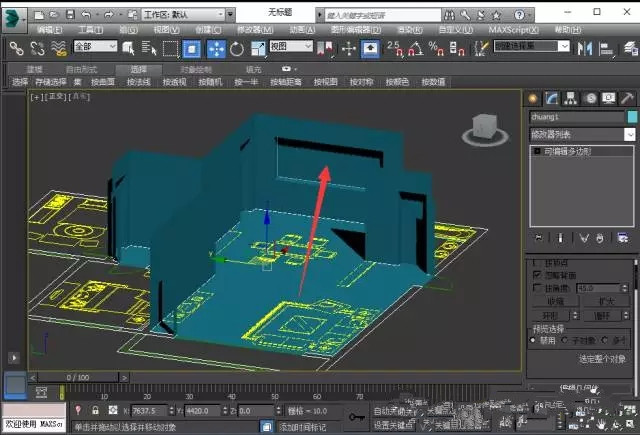640x435 pixels.
Task: Click the 按法线 ribbon panel button
Action: tap(139, 82)
